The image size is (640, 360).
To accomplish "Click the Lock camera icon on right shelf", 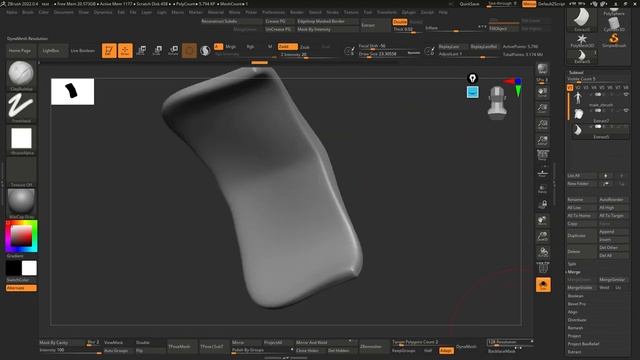I will point(542,204).
